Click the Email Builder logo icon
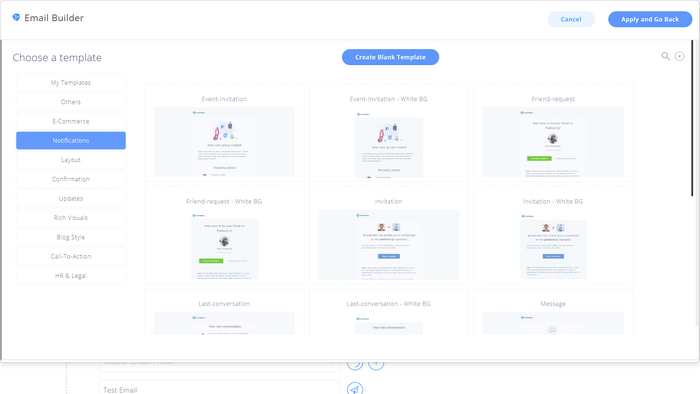 point(16,17)
